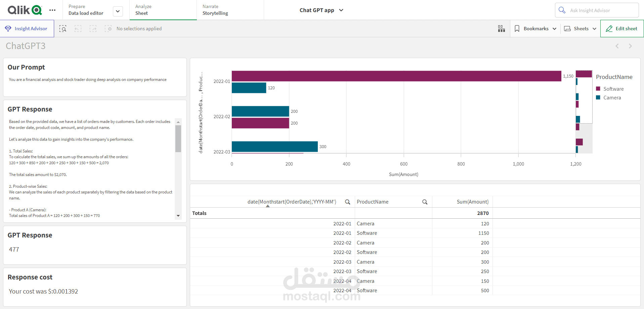This screenshot has width=644, height=309.
Task: Select the Software legend swatch
Action: pos(598,89)
